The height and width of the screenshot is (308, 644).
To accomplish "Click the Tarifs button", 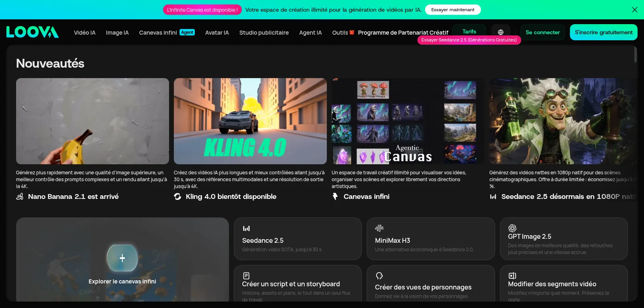I will 469,31.
